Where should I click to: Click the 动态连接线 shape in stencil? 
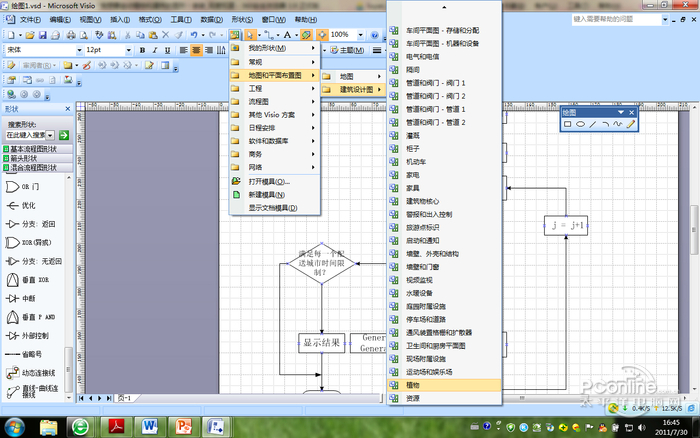click(30, 372)
